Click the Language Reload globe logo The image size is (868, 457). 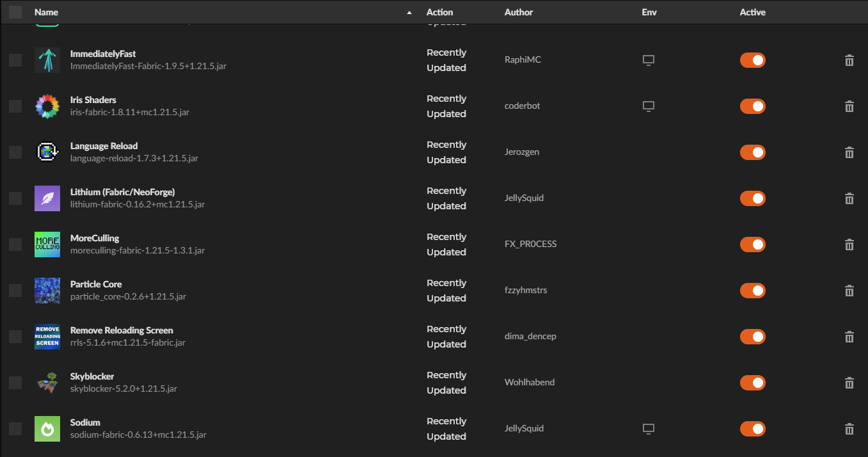(x=47, y=152)
